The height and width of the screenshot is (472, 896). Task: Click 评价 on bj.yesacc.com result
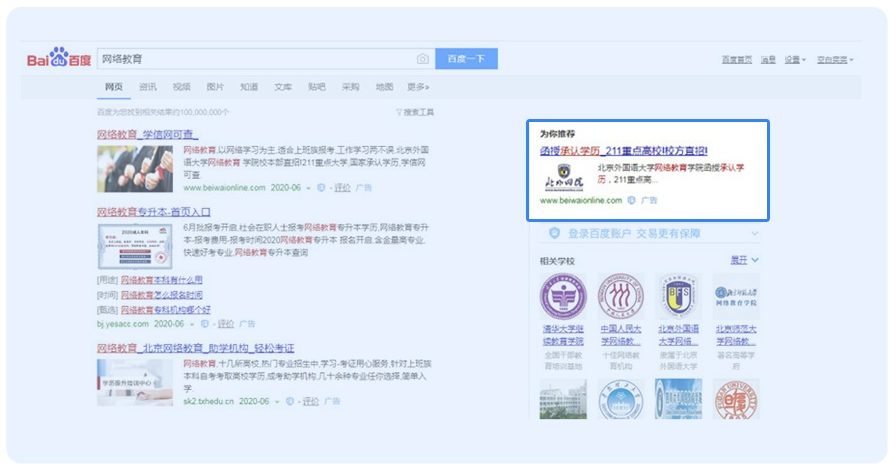click(226, 324)
